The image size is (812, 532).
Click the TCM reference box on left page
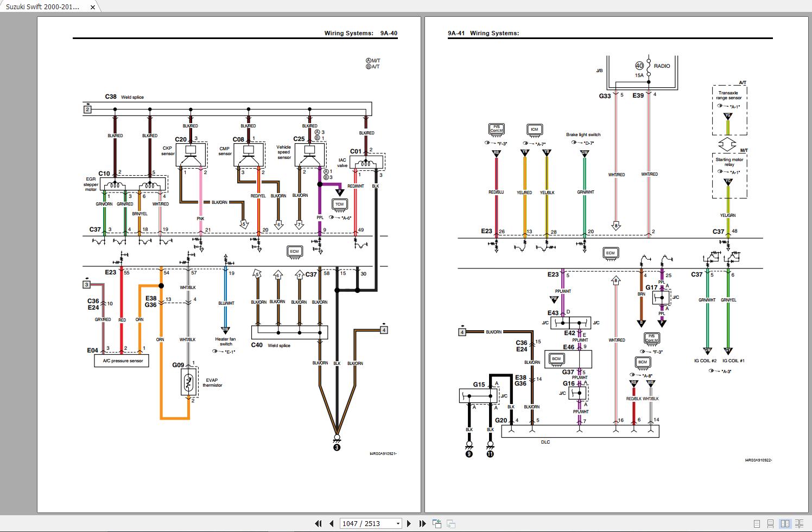(x=339, y=204)
